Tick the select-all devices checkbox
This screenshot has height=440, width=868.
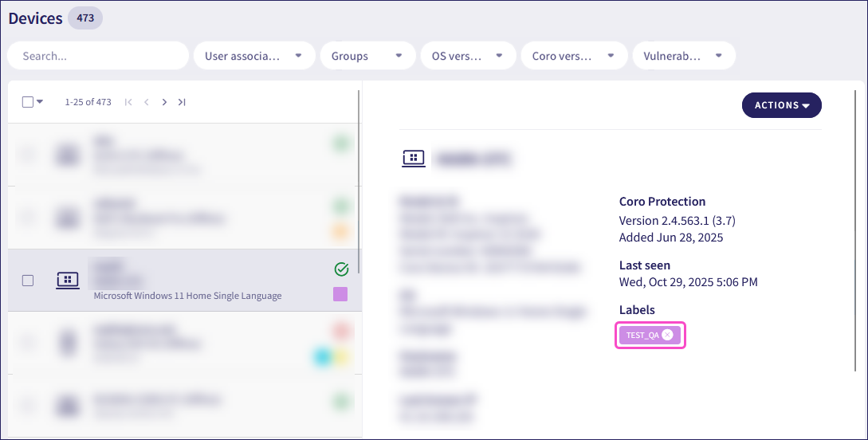click(28, 102)
